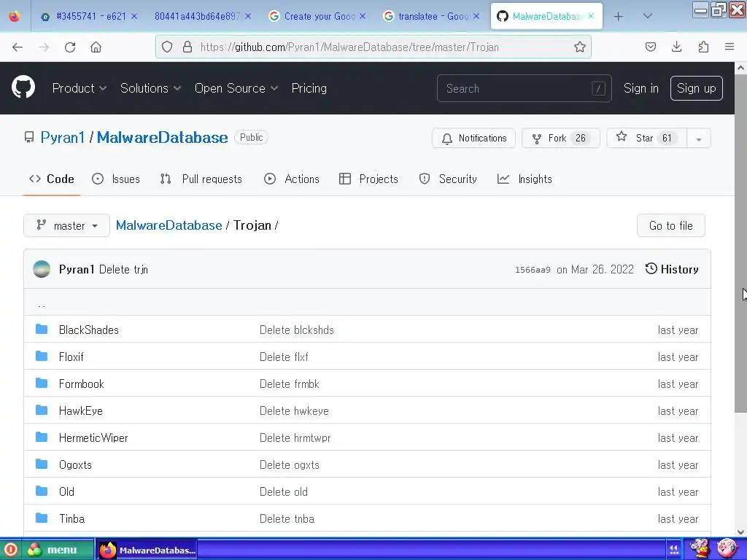Switch to the Projects tab

(x=368, y=179)
